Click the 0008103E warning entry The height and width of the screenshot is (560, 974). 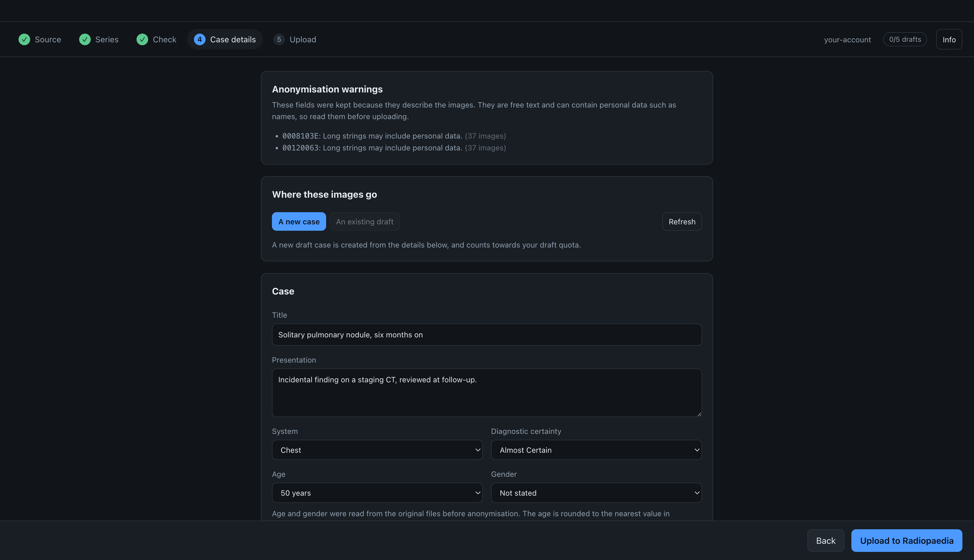tap(394, 136)
